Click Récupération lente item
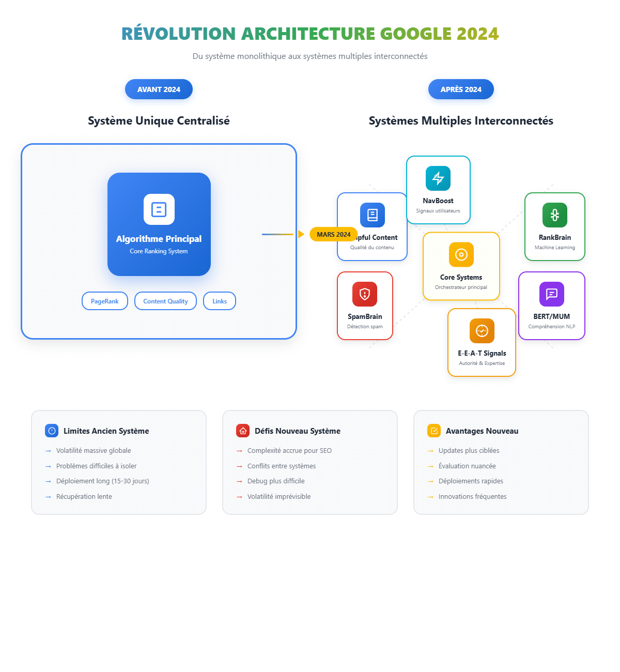Screen dimensions: 620x672 [x=84, y=497]
